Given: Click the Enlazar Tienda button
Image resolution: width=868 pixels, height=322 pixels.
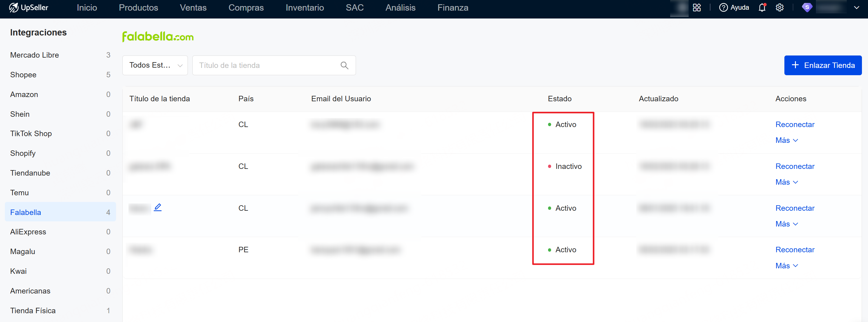Looking at the screenshot, I should coord(823,65).
